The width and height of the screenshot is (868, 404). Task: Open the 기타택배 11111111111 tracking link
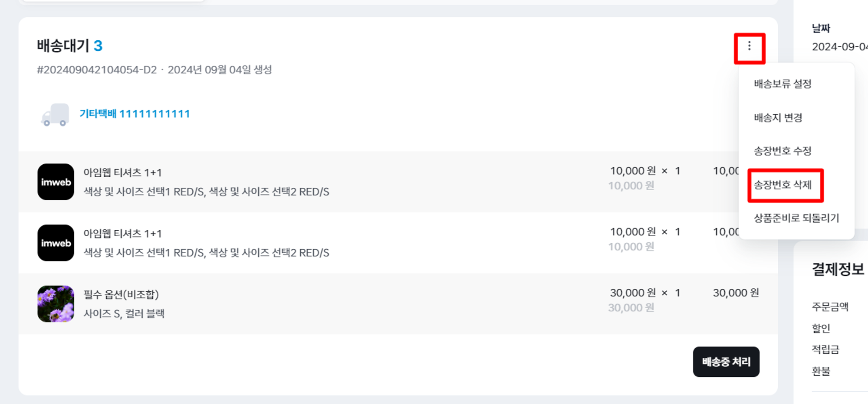(135, 114)
